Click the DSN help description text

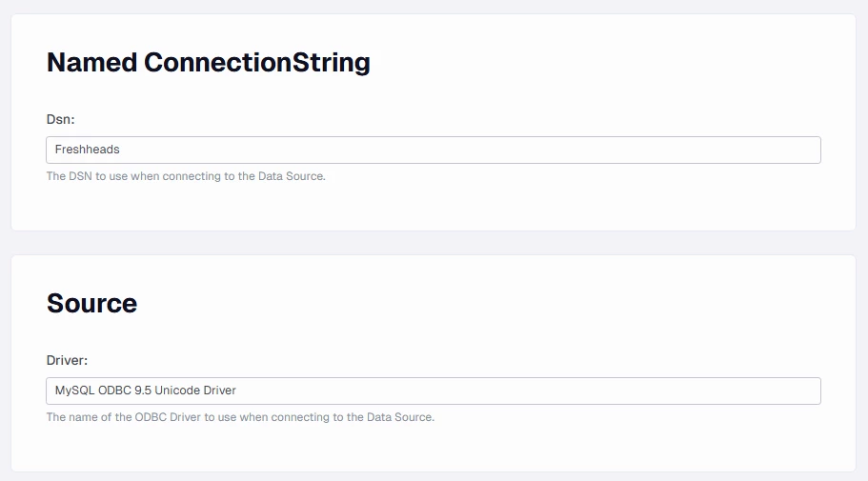click(186, 176)
